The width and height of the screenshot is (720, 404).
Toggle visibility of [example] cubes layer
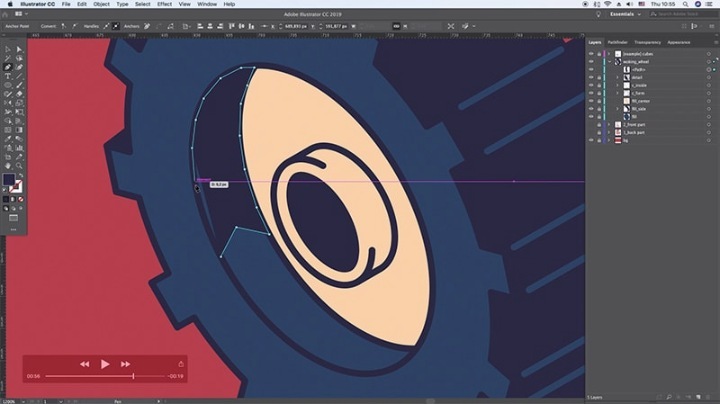point(591,53)
